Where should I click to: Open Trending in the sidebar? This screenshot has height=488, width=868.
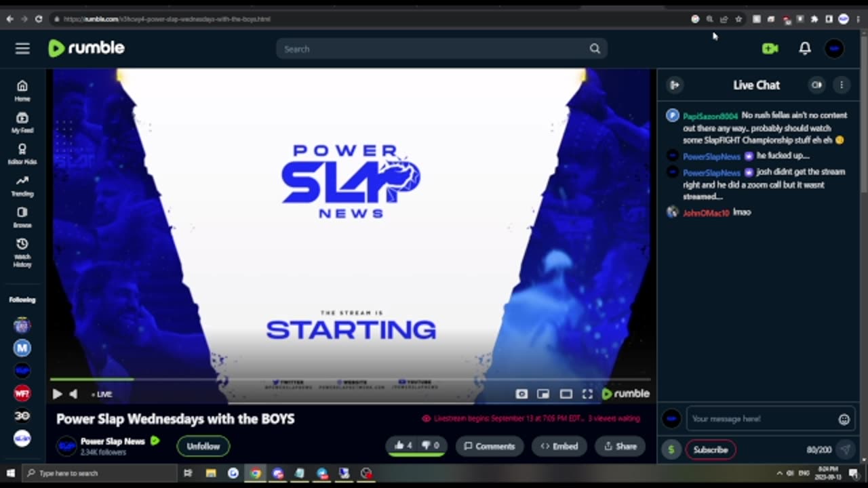click(x=22, y=185)
